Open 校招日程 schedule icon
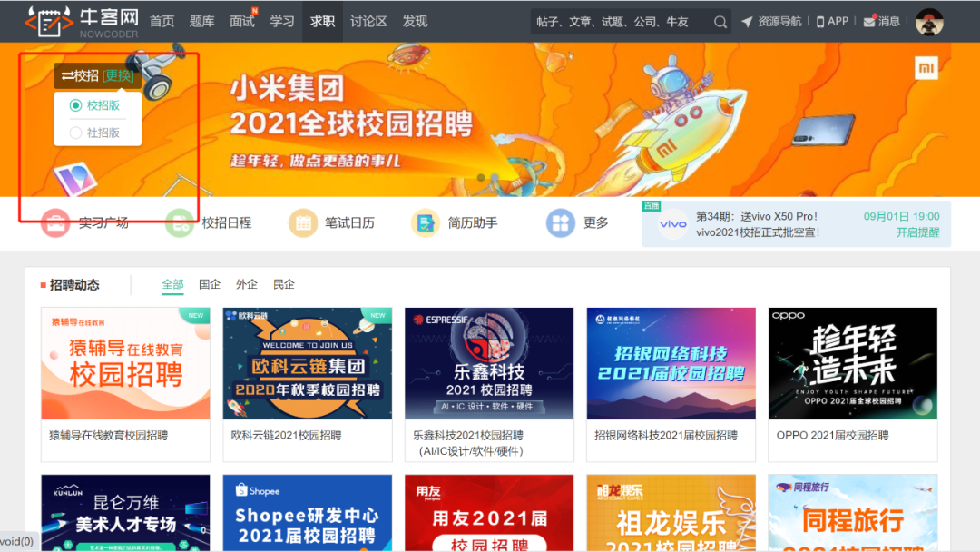Screen dimensions: 980x552 tap(179, 222)
